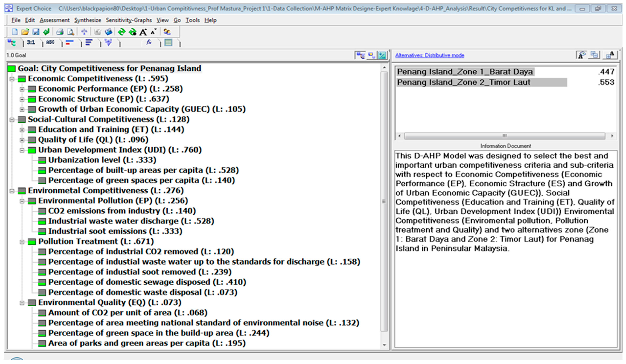Image resolution: width=626 pixels, height=364 pixels.
Task: Switch to the ABC verbal comparison tab
Action: 50,43
